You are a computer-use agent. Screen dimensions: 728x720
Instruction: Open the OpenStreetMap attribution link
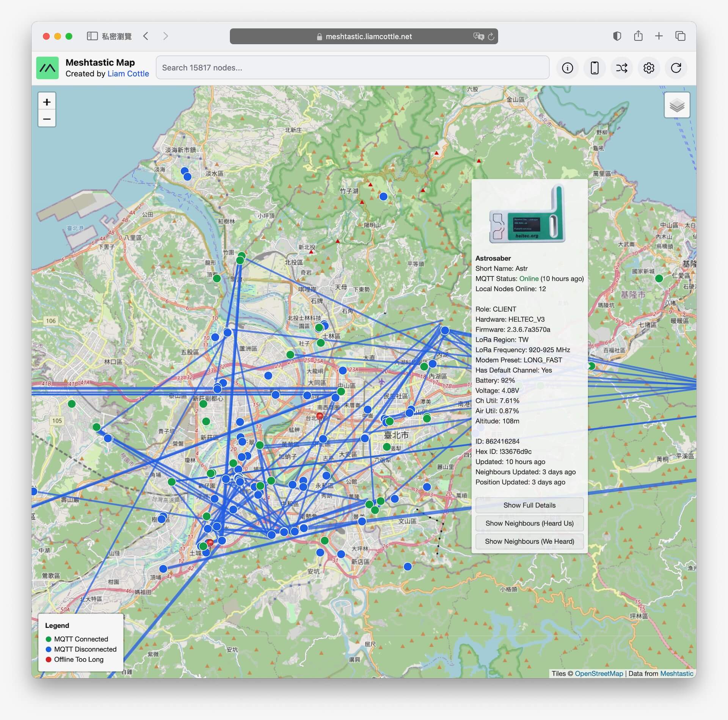(599, 673)
